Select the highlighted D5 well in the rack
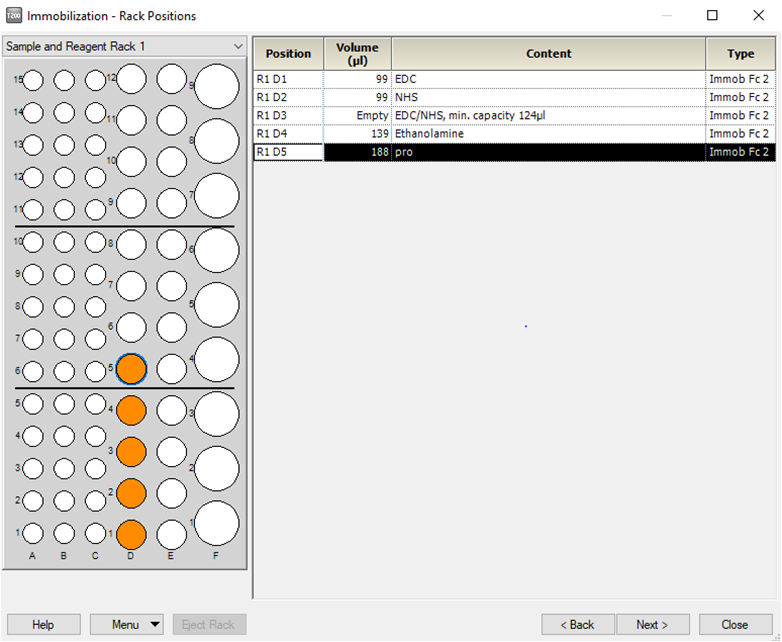The image size is (782, 642). (131, 369)
